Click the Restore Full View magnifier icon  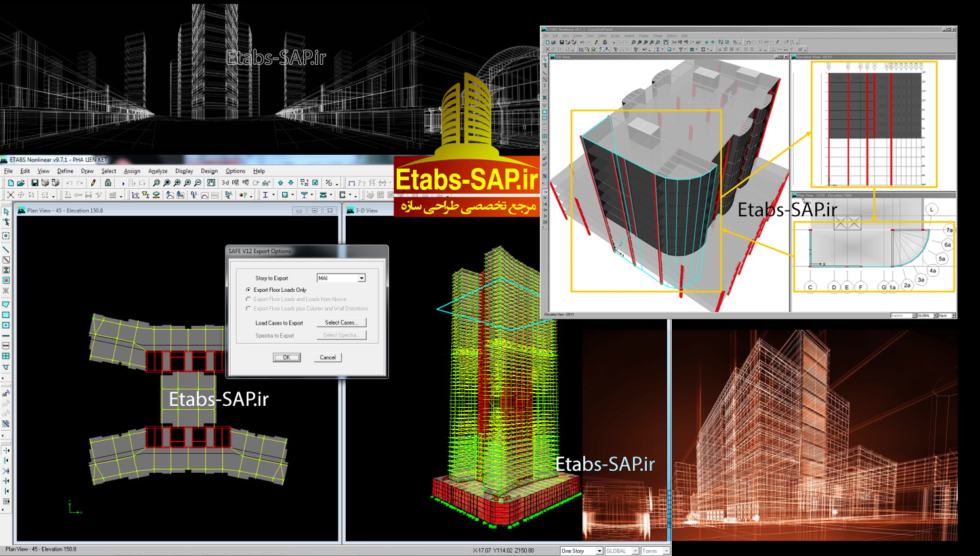coord(167,183)
